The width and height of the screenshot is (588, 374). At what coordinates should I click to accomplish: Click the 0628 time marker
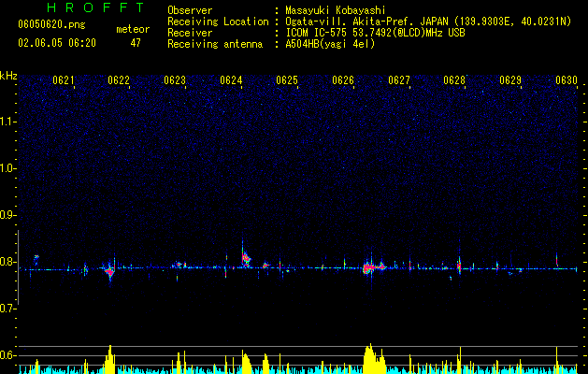tap(454, 80)
